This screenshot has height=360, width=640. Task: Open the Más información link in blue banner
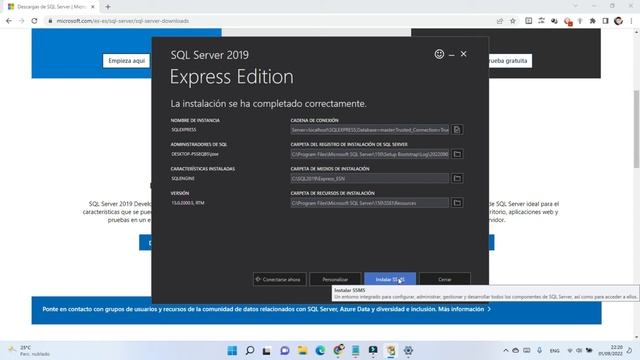point(464,309)
